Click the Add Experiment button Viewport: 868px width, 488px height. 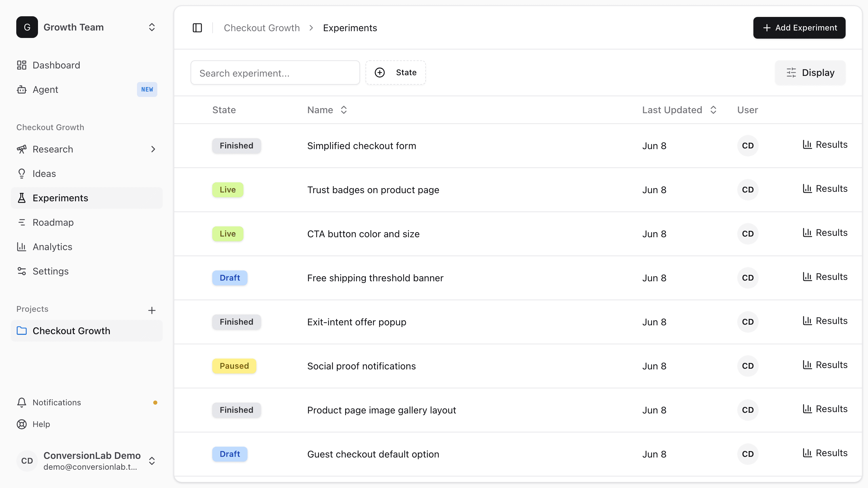point(799,28)
